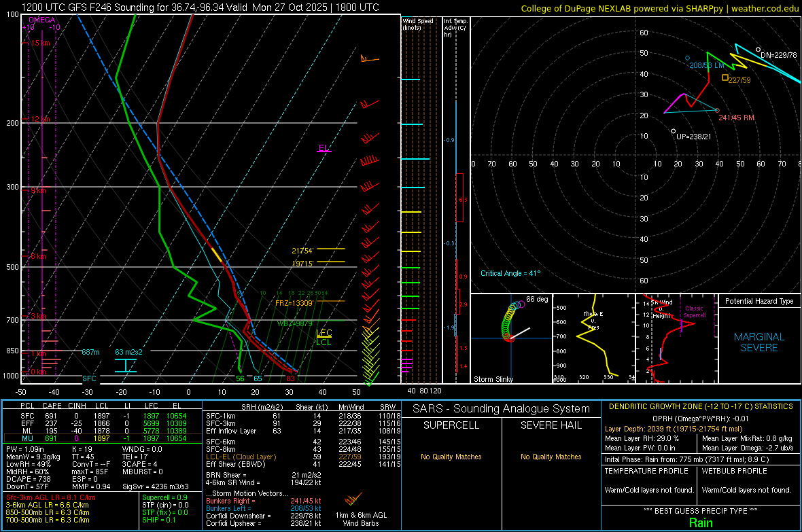
Task: Click the cyan wet-bulb value '65'
Action: tap(258, 378)
